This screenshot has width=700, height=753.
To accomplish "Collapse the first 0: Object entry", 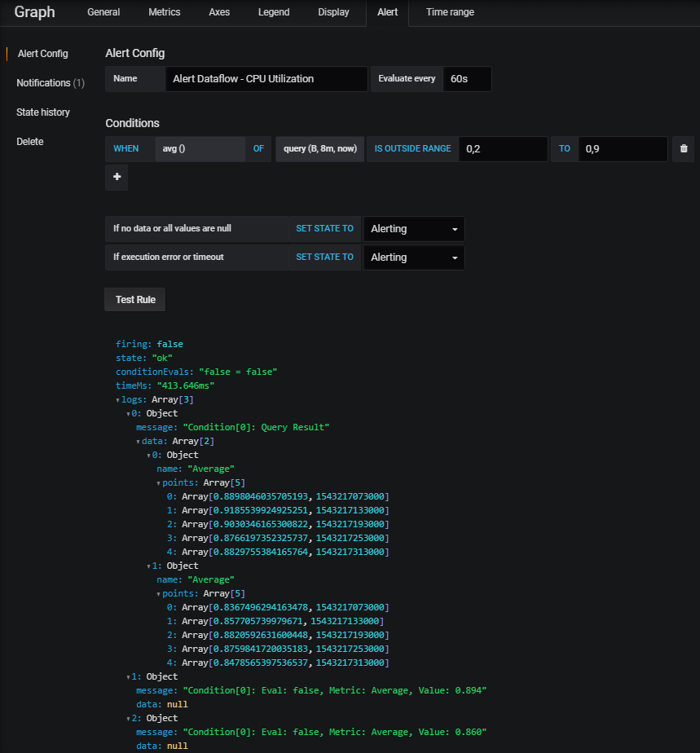I will tap(127, 413).
